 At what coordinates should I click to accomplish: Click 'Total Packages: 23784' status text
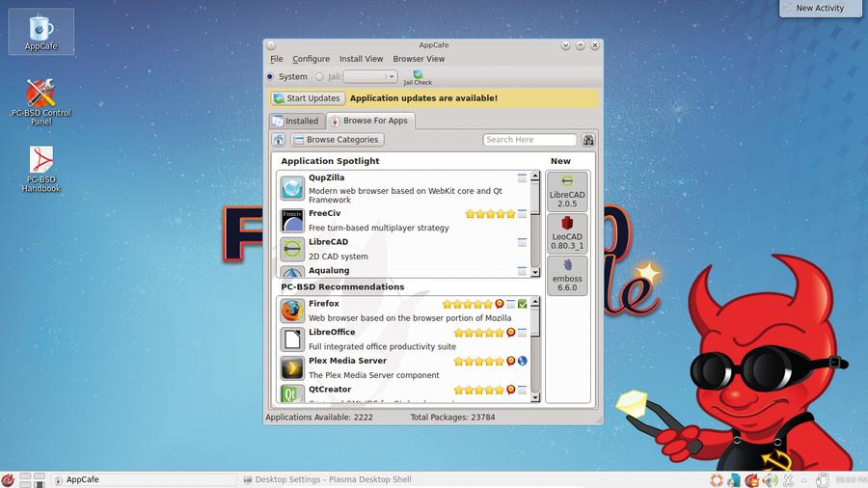point(452,418)
